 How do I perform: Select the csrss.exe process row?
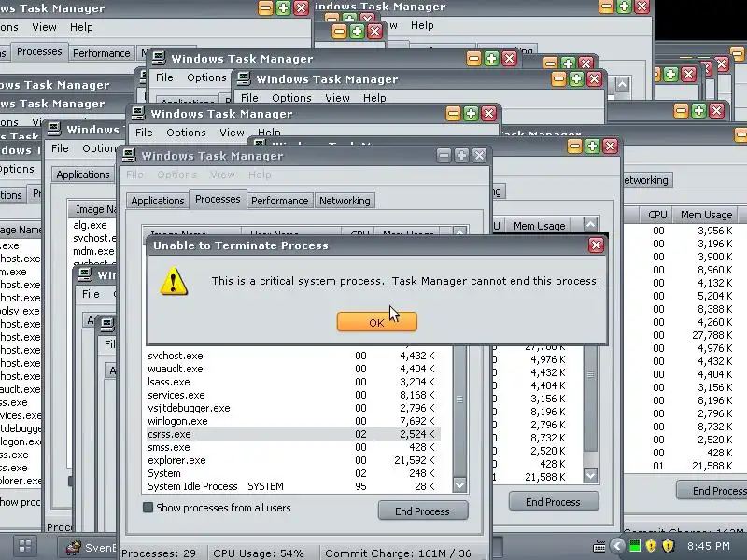point(293,434)
